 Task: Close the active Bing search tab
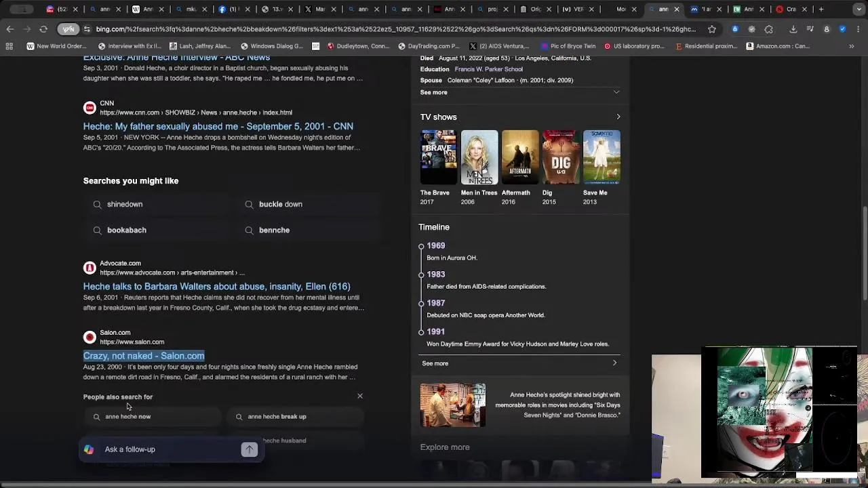click(676, 9)
